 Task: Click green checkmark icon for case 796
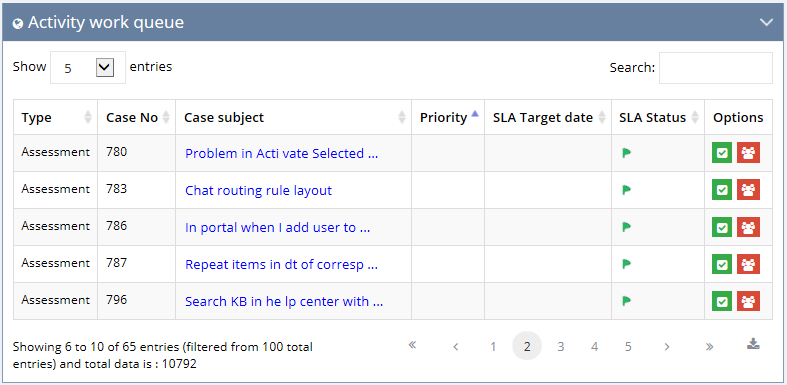pyautogui.click(x=722, y=301)
